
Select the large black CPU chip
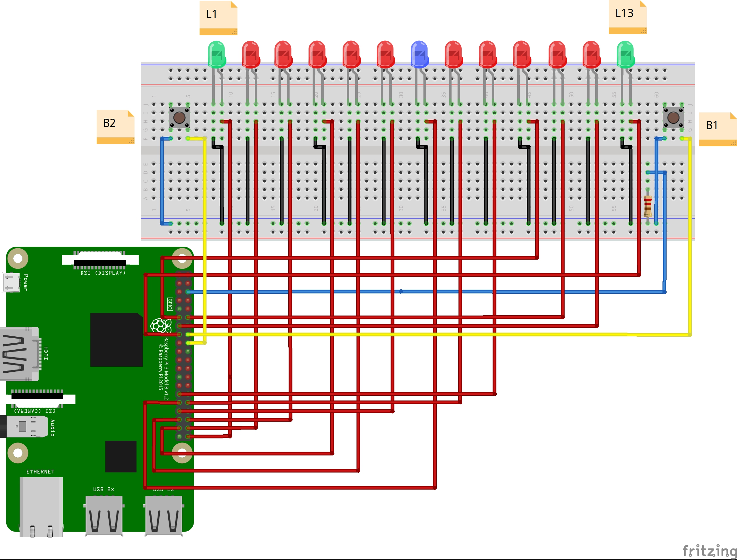point(116,340)
